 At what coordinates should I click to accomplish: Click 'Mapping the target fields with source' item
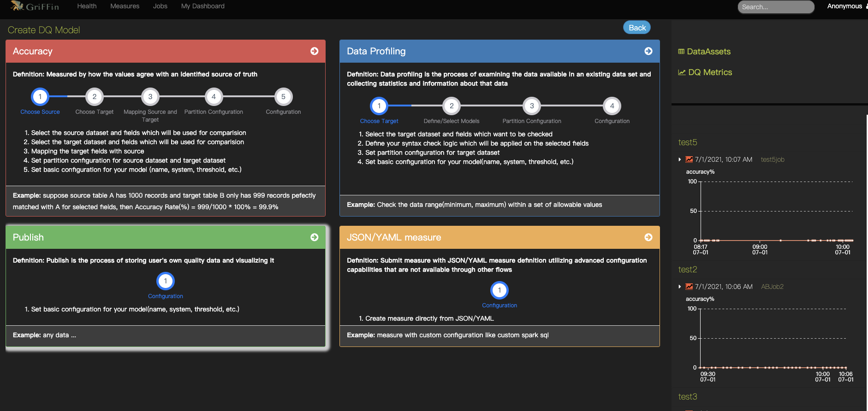coord(88,151)
